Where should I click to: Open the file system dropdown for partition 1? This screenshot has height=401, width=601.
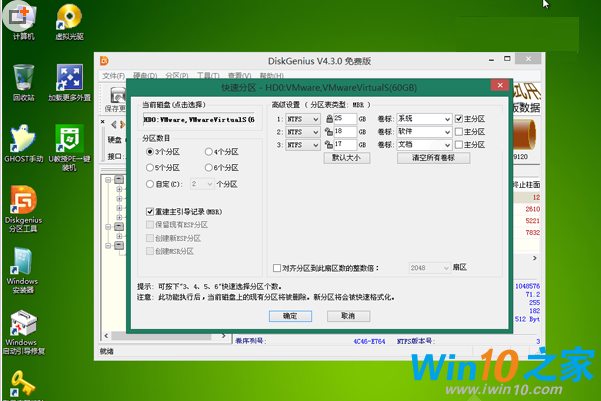tap(317, 118)
